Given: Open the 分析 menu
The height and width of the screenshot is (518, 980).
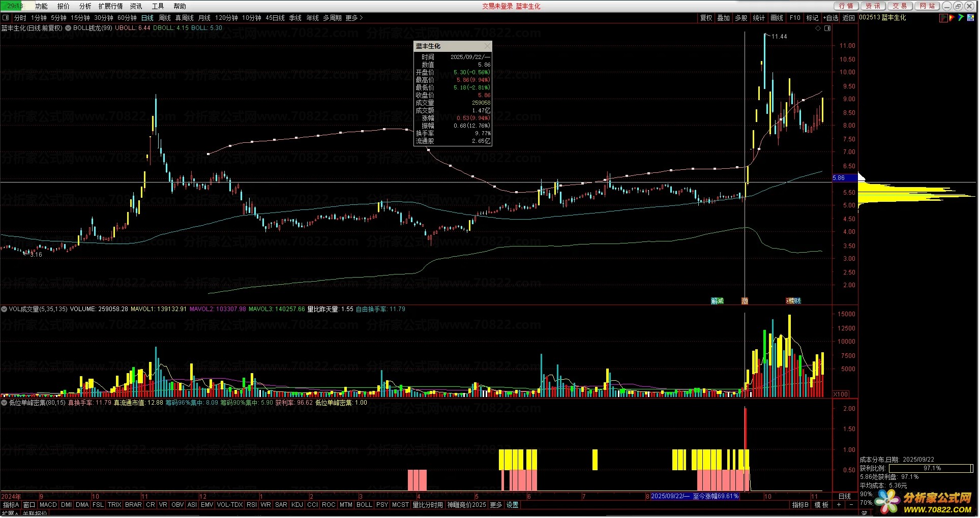Looking at the screenshot, I should tap(85, 6).
